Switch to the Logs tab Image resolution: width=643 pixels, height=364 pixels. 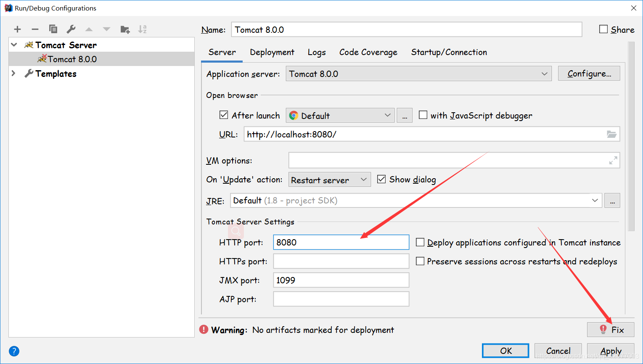317,52
